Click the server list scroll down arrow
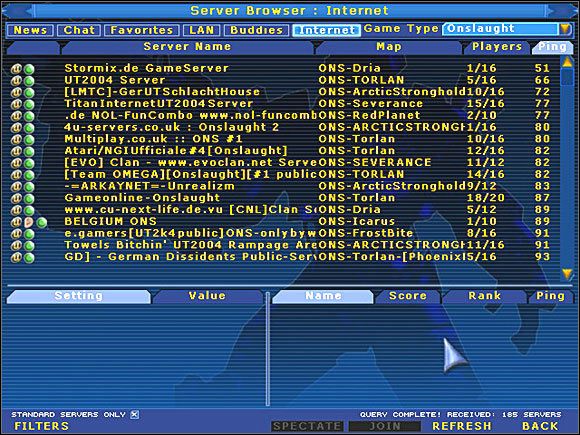Viewport: 580px width, 435px height. click(567, 274)
